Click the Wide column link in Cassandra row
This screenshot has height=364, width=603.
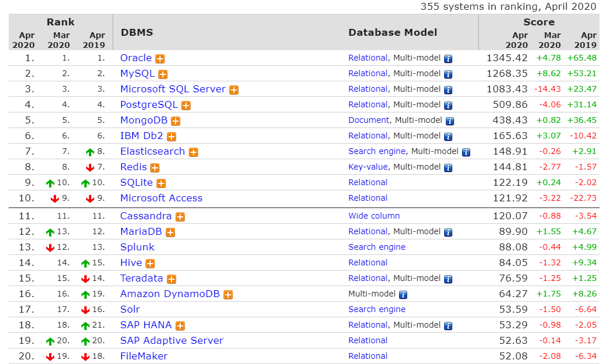[374, 216]
